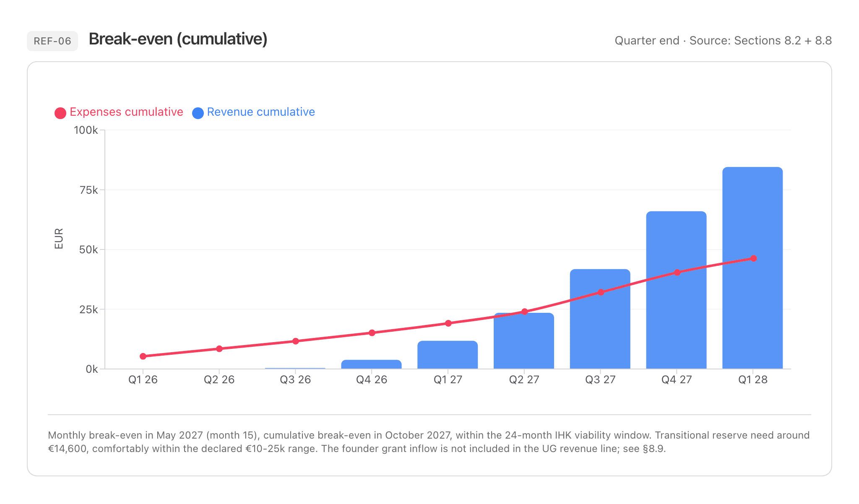Click the Q3 26 x-axis label
Screen dimensions: 859x504
(296, 380)
